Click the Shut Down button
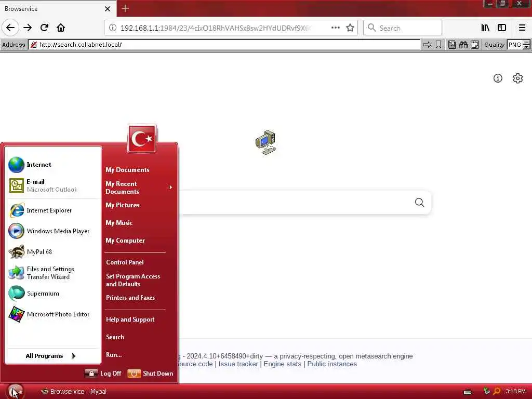 pos(150,373)
